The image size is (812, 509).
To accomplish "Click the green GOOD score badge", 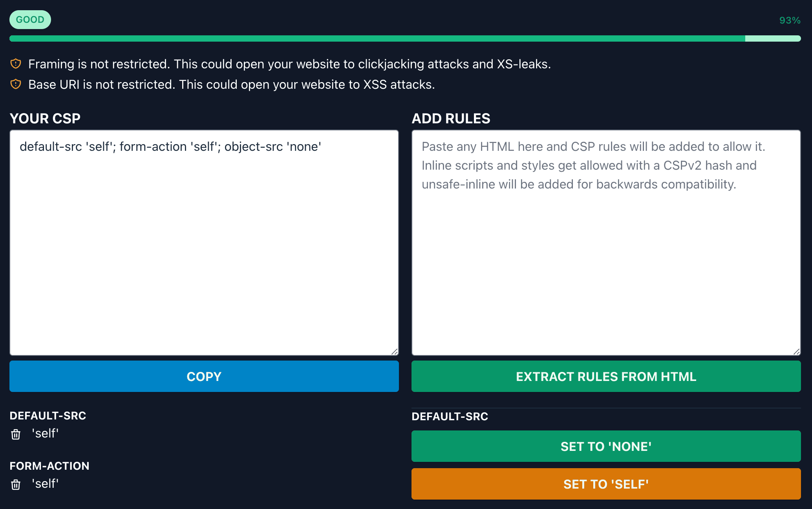I will 30,20.
